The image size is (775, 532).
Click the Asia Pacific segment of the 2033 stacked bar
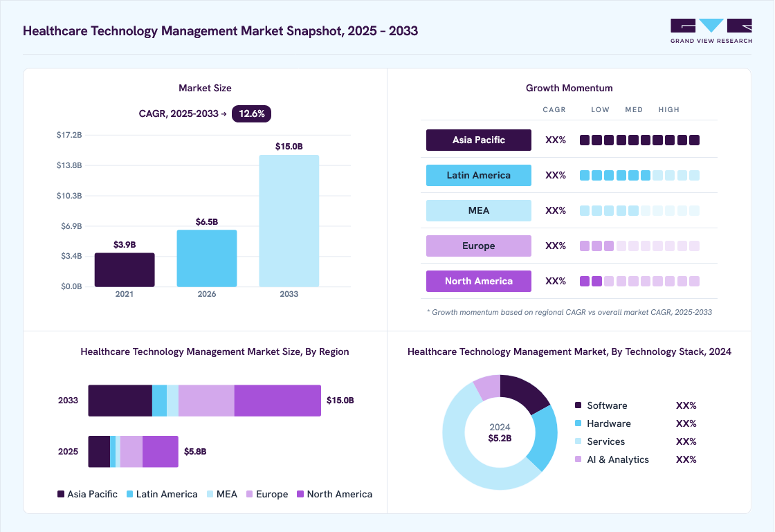tap(120, 401)
